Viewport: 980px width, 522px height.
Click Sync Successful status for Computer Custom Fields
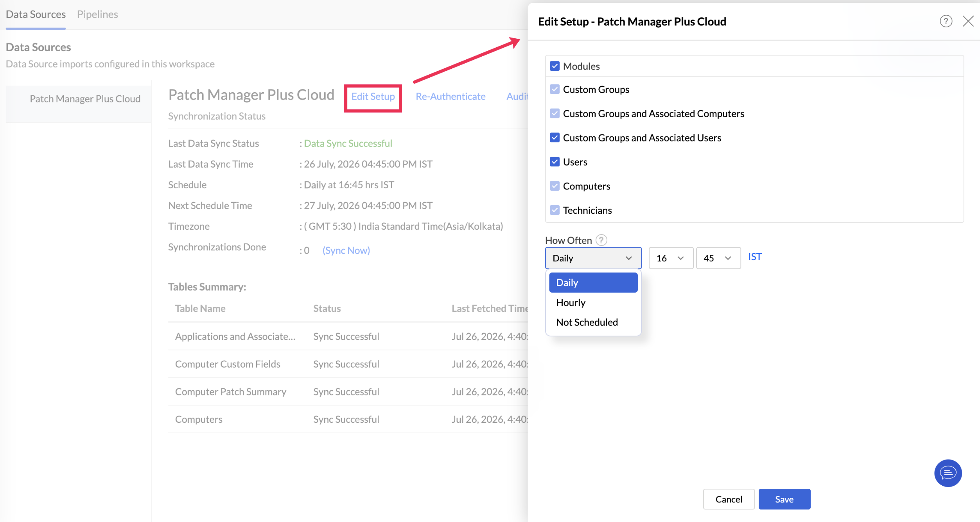(346, 364)
